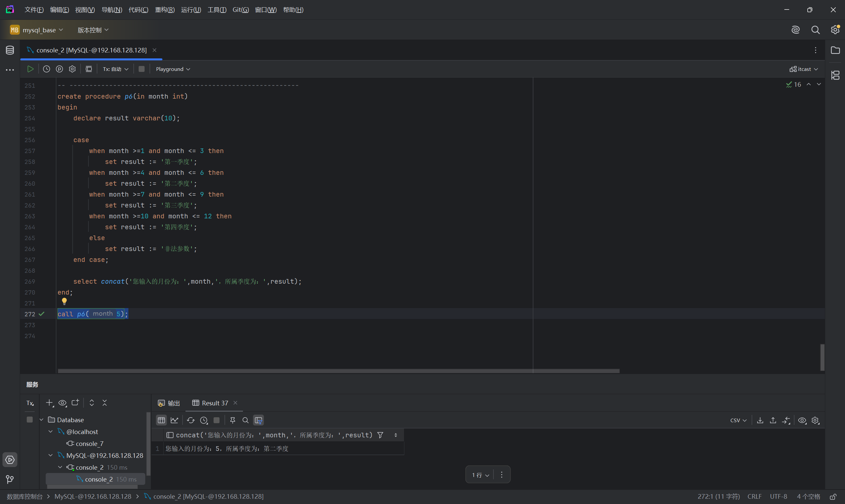This screenshot has width=845, height=504.
Task: Click the Show Chart icon in results toolbar
Action: pyautogui.click(x=174, y=420)
